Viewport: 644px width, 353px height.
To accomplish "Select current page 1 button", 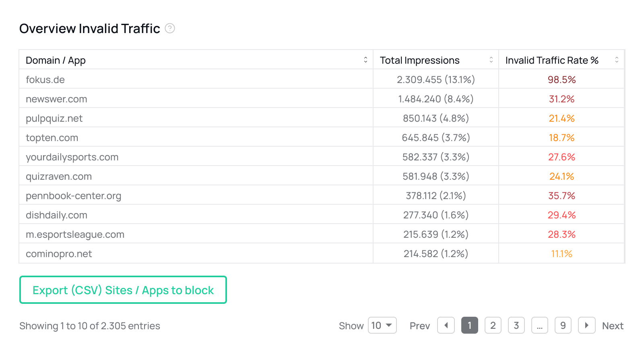I will pyautogui.click(x=469, y=325).
